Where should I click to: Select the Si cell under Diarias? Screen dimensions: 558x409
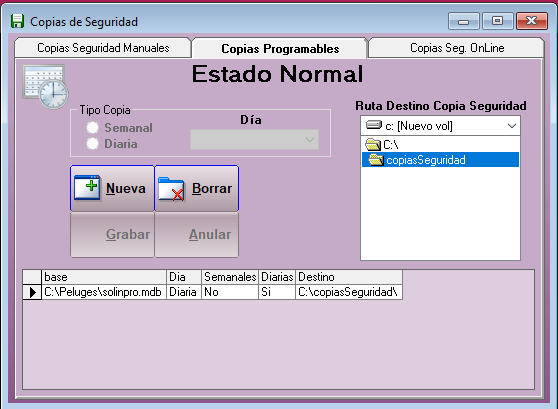pyautogui.click(x=277, y=292)
